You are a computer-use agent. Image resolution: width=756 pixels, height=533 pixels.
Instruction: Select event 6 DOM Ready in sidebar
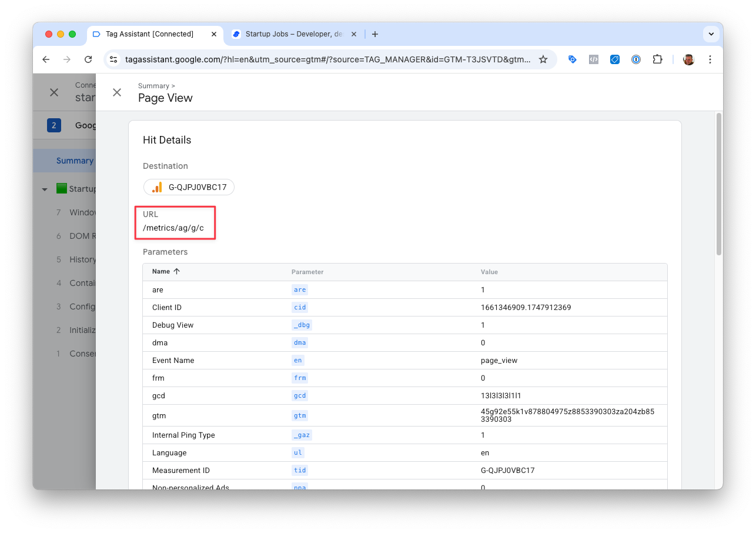click(64, 236)
